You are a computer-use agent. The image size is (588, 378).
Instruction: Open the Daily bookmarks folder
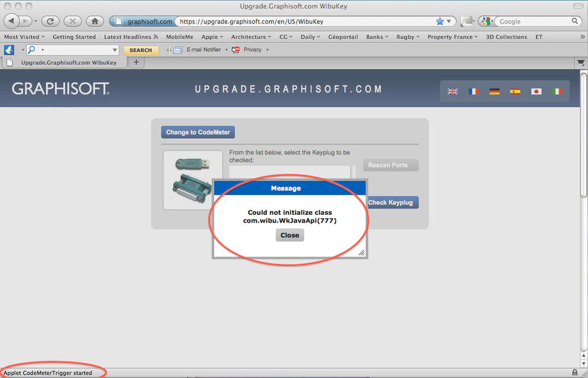pos(311,37)
